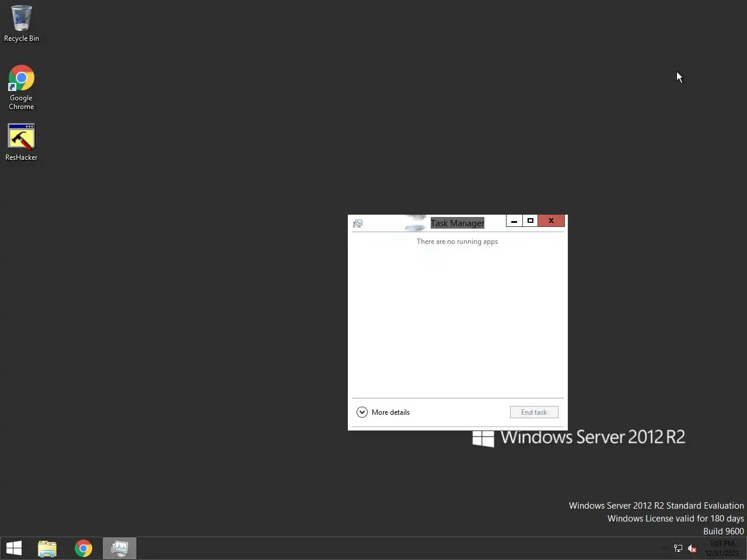Open File Explorer from the taskbar
This screenshot has width=747, height=560.
[x=47, y=548]
